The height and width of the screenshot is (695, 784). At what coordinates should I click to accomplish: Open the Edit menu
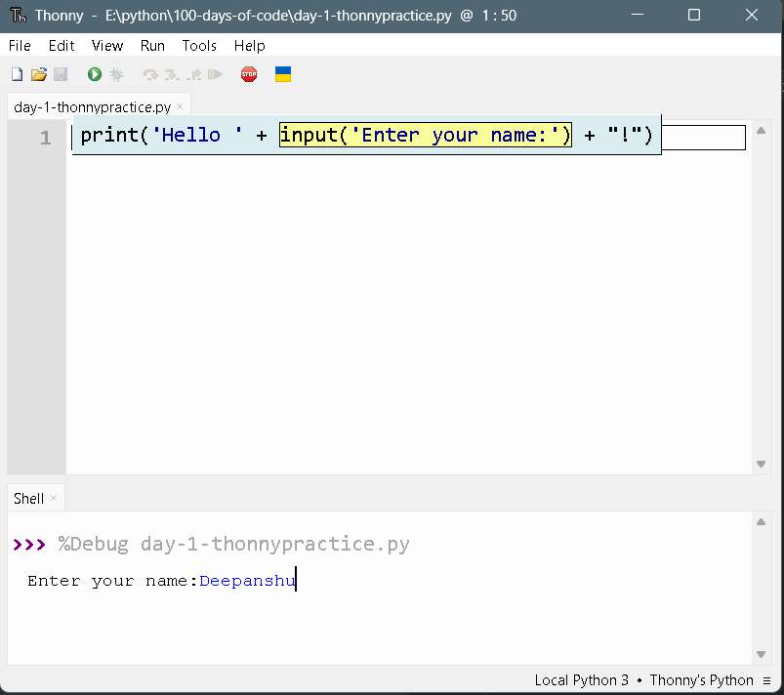click(x=62, y=46)
